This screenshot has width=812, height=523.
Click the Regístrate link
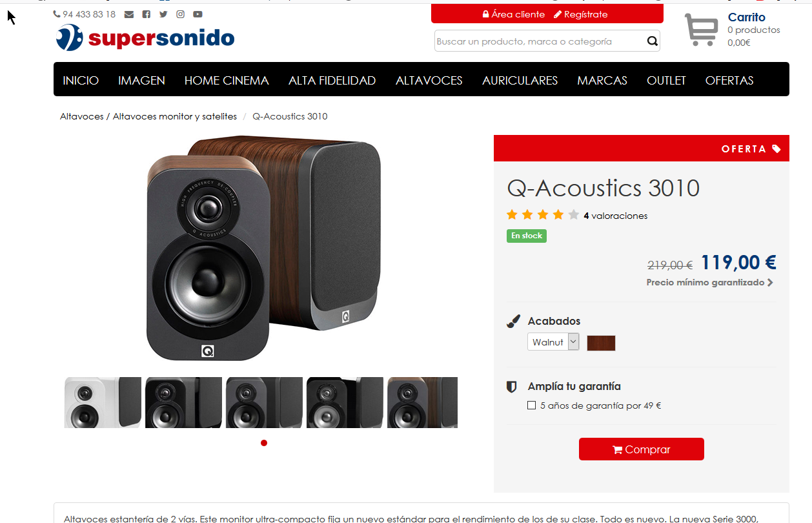point(581,14)
